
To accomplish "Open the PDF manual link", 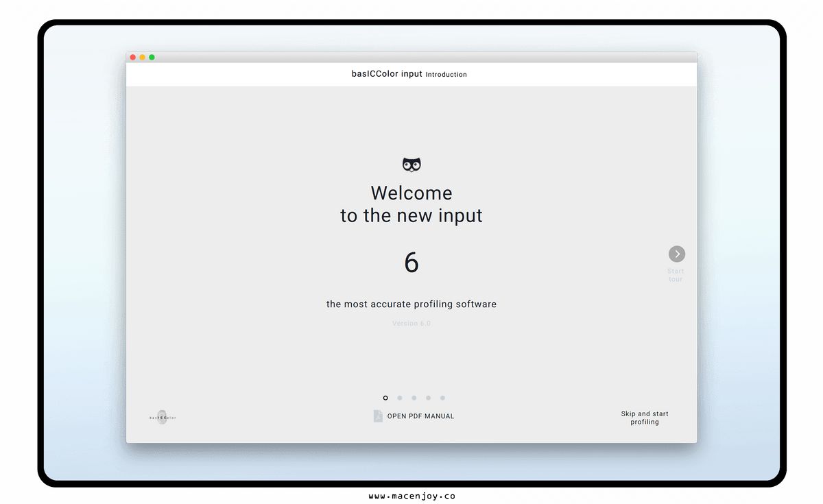I will coord(420,416).
